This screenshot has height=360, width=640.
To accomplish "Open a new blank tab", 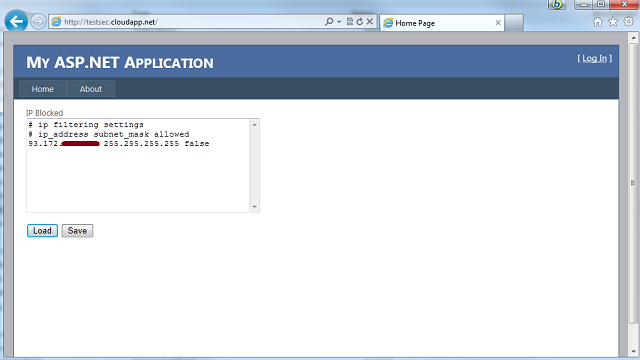I will (514, 23).
